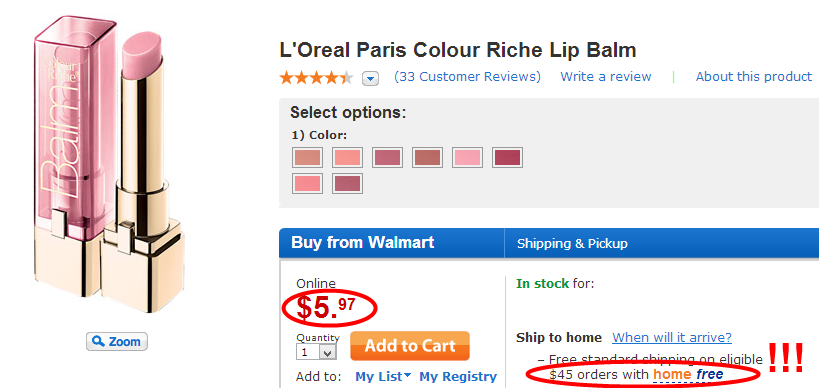
Task: Click the Write a review link
Action: (x=606, y=77)
